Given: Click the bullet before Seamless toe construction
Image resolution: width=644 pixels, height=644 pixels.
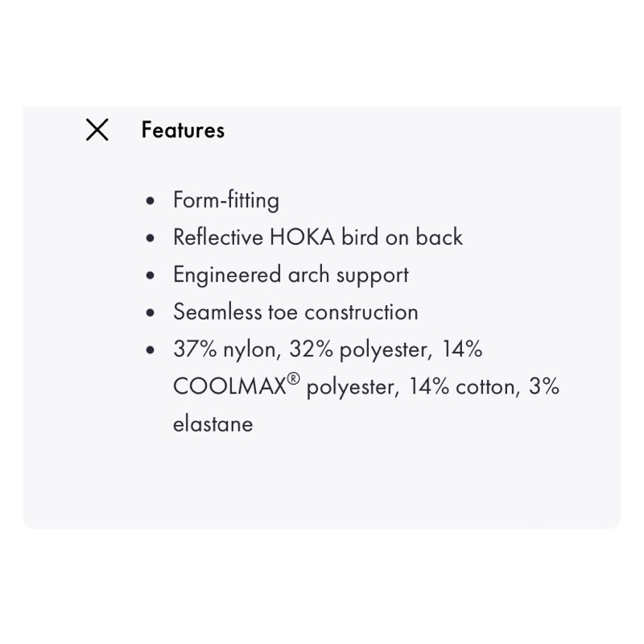Looking at the screenshot, I should coord(151,312).
